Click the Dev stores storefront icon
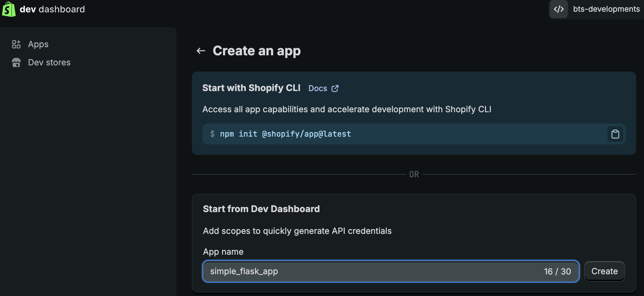Screen dimensions: 644x296 click(16, 62)
